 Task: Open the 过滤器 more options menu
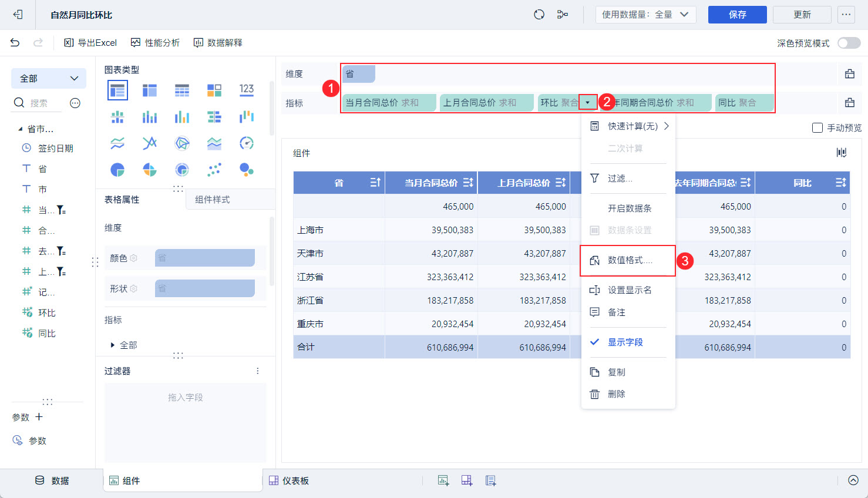click(257, 371)
